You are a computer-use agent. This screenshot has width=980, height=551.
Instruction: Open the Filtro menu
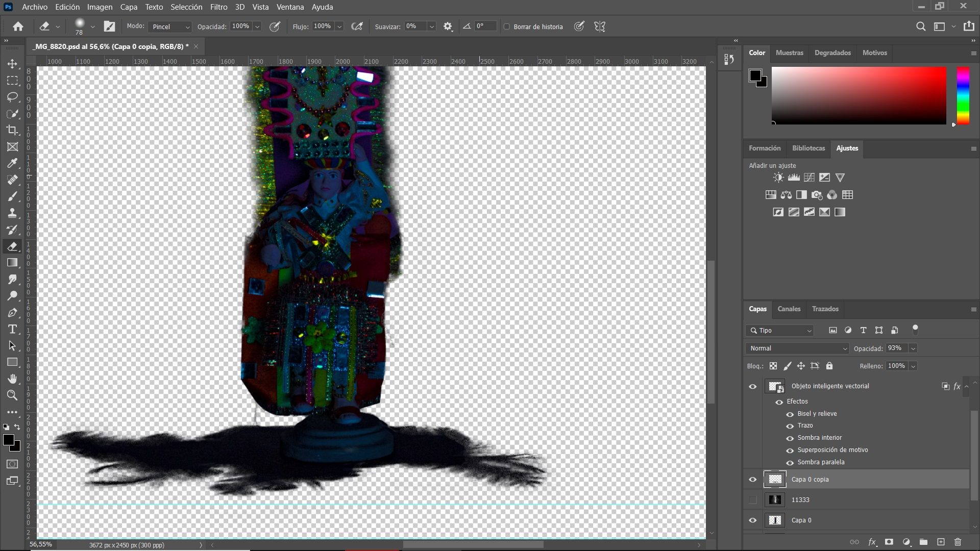(x=218, y=7)
